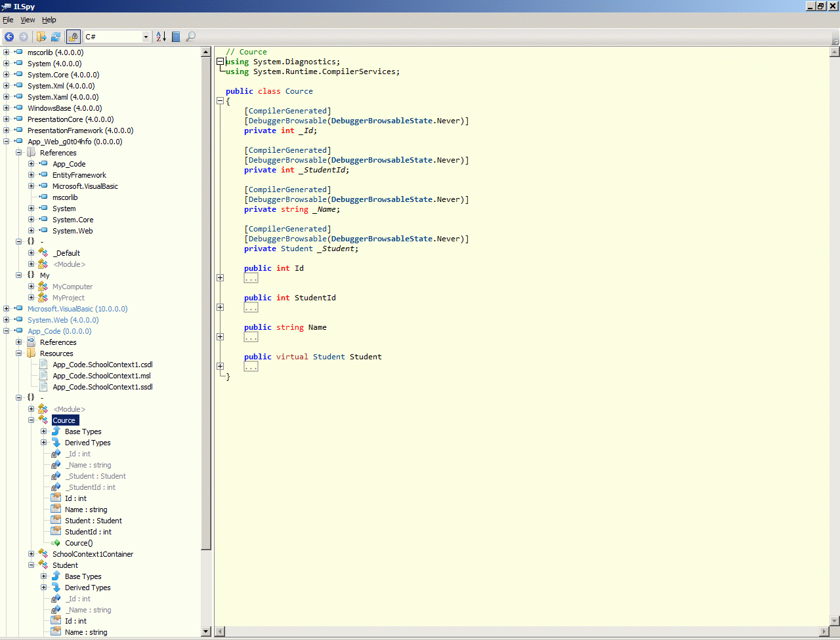Expand the System.Xaml (4.0.0.0) node
The width and height of the screenshot is (840, 640).
coord(7,97)
